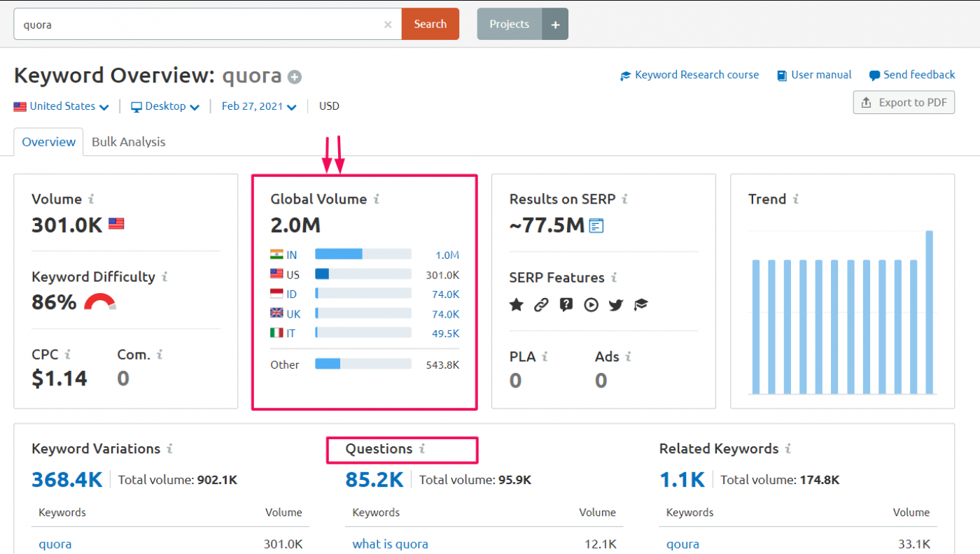
Task: Select the UK country link in Global Volume
Action: (x=293, y=314)
